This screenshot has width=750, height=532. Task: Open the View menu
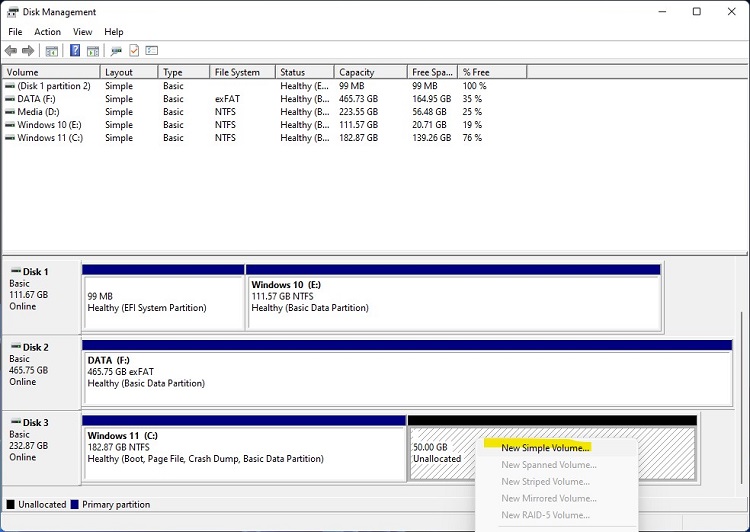point(82,32)
